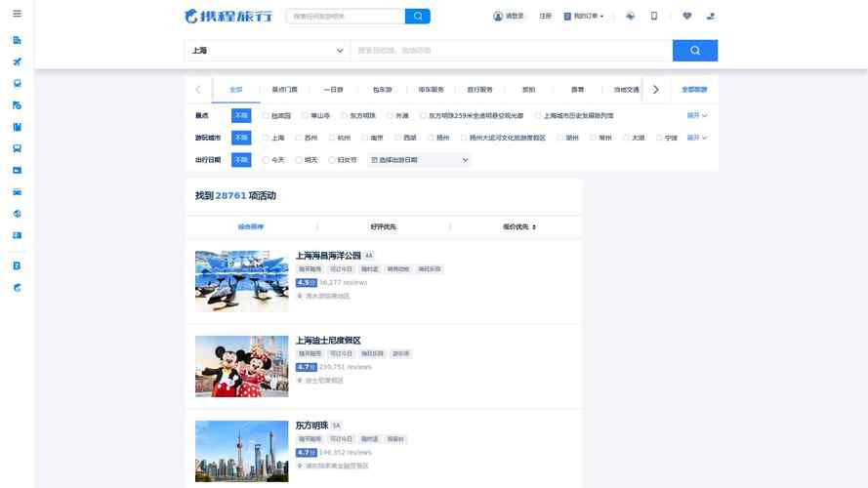Click the 携程旅行 logo
The image size is (868, 488).
tap(228, 16)
